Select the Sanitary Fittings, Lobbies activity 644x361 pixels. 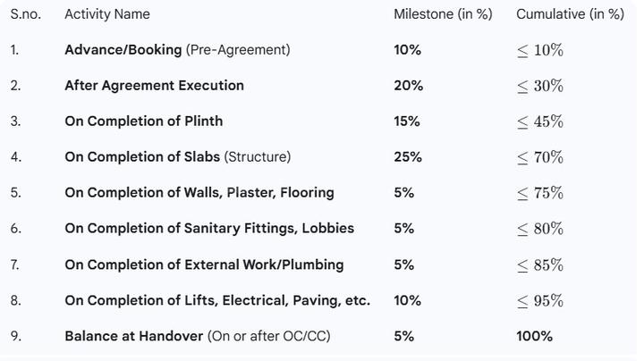[x=209, y=229]
